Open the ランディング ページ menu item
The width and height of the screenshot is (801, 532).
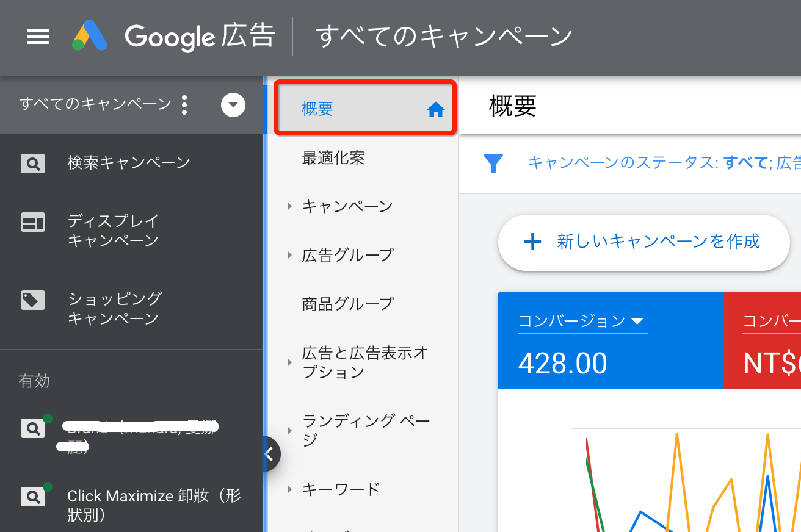coord(366,430)
